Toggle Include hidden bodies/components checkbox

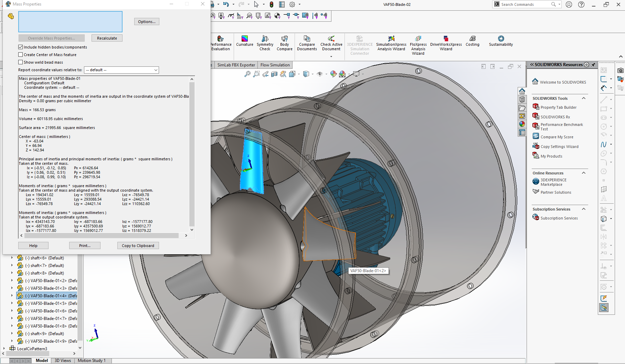(21, 47)
